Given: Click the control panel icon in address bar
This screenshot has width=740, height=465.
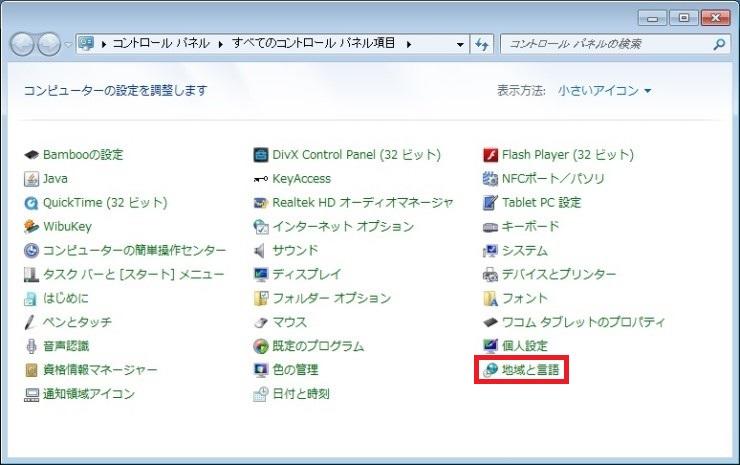Looking at the screenshot, I should click(x=86, y=44).
